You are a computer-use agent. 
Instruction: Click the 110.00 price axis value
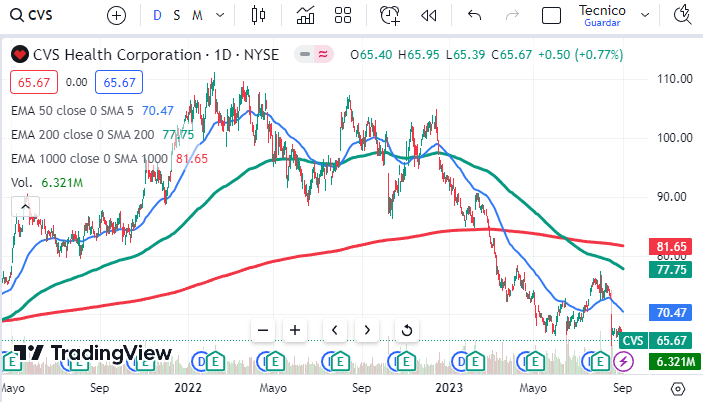coord(675,79)
